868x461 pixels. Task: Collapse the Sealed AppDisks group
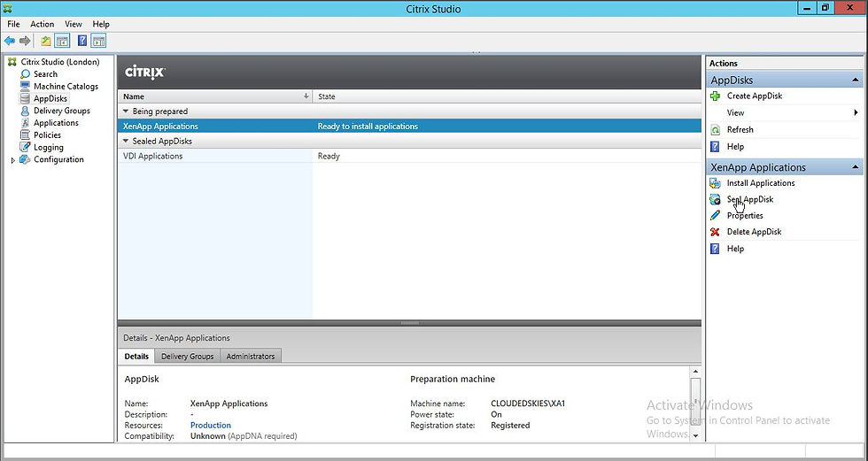126,141
